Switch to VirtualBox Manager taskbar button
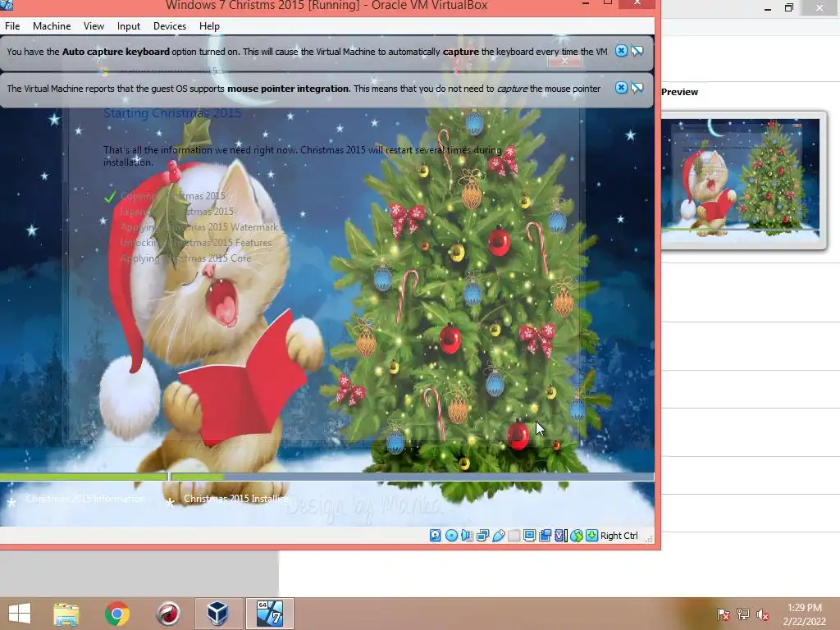This screenshot has height=630, width=840. tap(218, 614)
